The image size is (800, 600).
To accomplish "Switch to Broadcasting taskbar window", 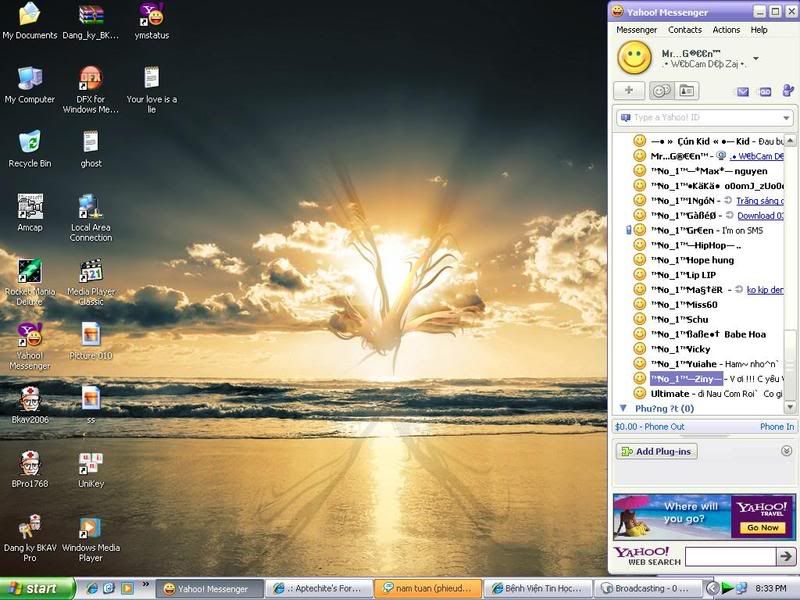I will 647,588.
